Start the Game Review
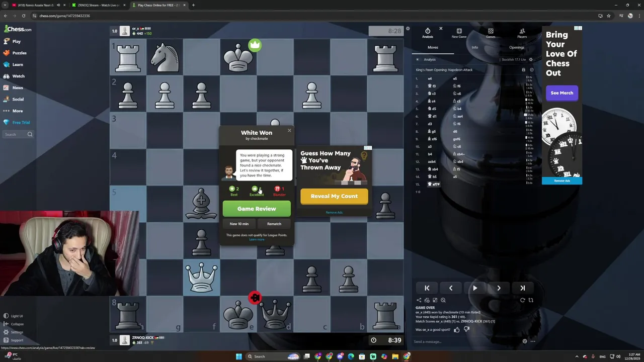644x362 pixels. tap(257, 209)
